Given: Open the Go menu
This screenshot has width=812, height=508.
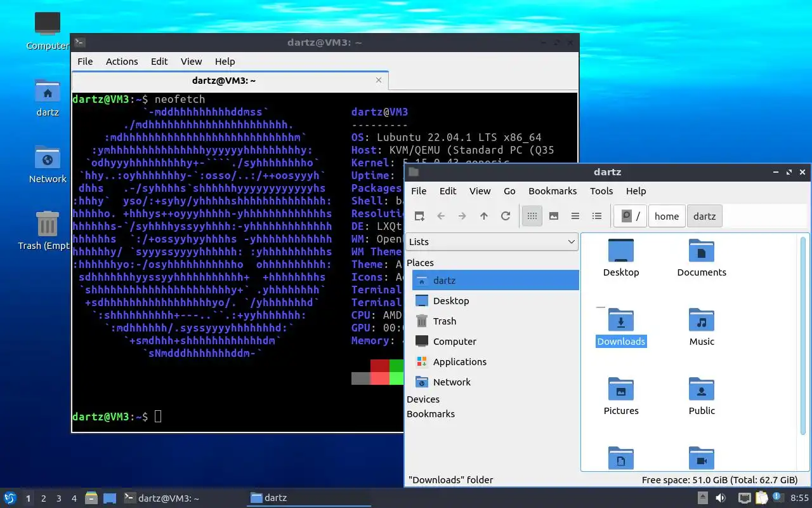Looking at the screenshot, I should point(509,190).
